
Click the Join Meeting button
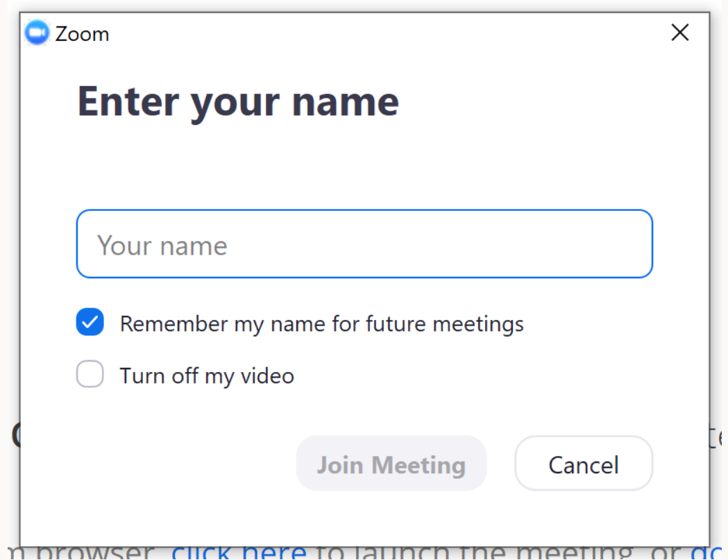(x=391, y=464)
